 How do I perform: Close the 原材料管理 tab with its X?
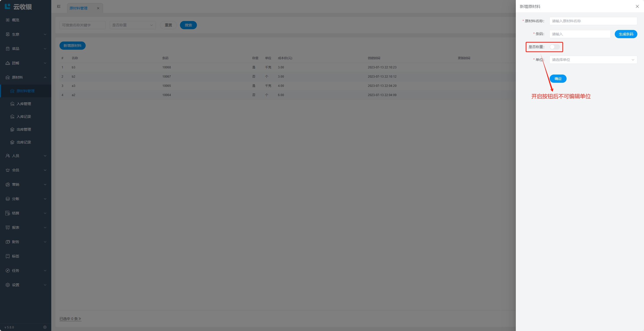(x=98, y=8)
